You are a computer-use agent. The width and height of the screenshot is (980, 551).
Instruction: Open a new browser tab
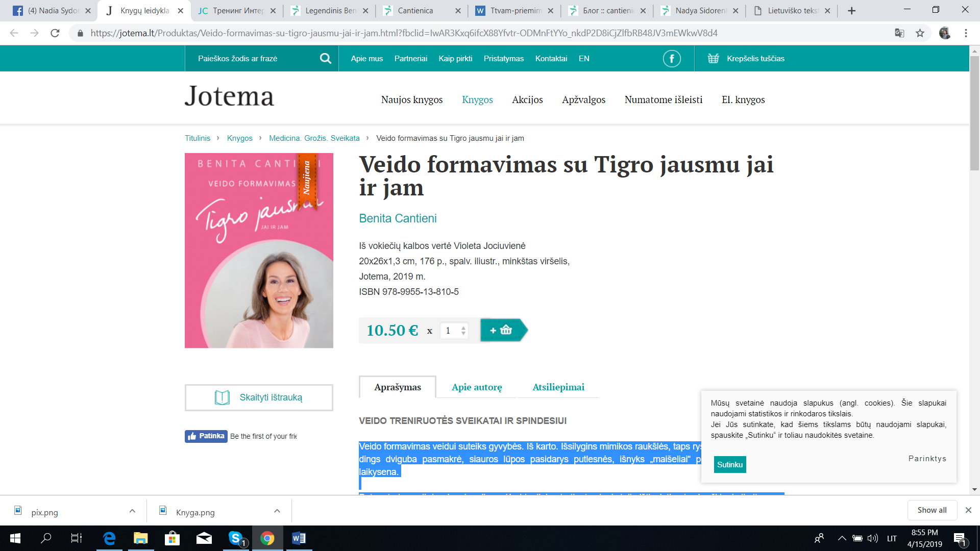(851, 11)
